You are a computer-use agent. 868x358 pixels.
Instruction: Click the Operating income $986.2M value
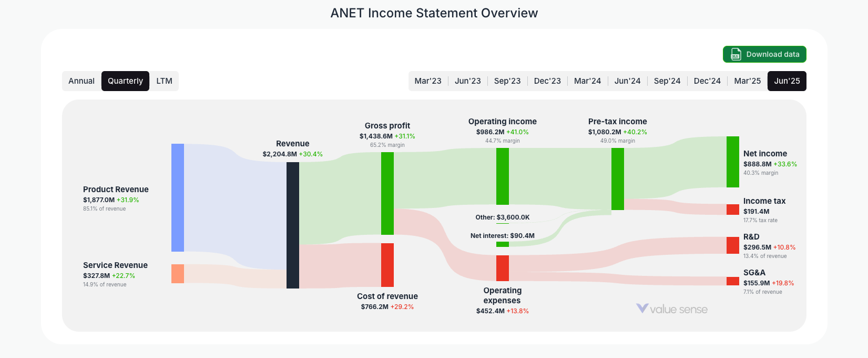point(491,132)
